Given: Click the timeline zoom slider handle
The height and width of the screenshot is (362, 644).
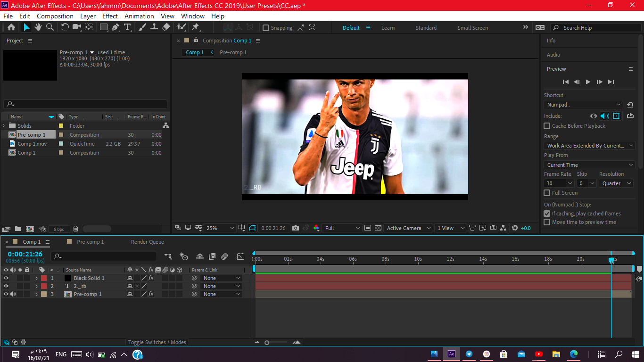Looking at the screenshot, I should point(267,343).
